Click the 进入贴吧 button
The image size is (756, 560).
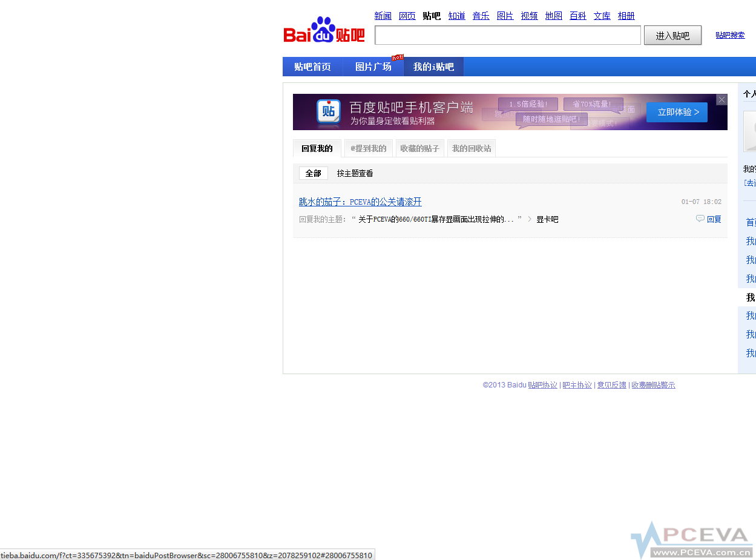(672, 35)
